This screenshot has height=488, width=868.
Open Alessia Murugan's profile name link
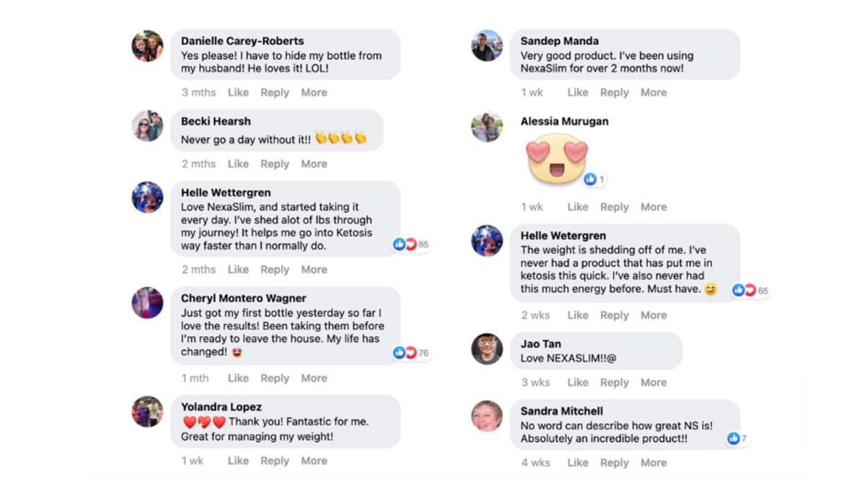[x=564, y=121]
